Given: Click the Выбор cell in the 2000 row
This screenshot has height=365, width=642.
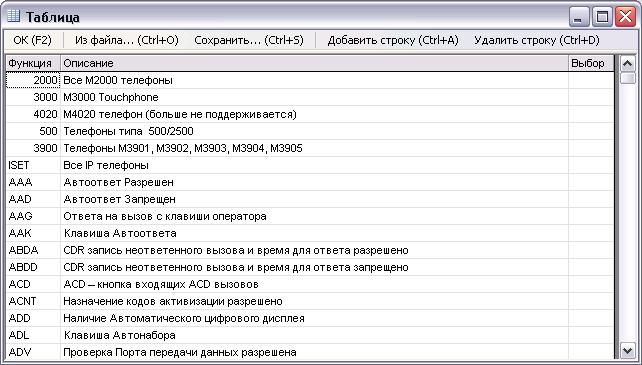Looking at the screenshot, I should pyautogui.click(x=591, y=80).
